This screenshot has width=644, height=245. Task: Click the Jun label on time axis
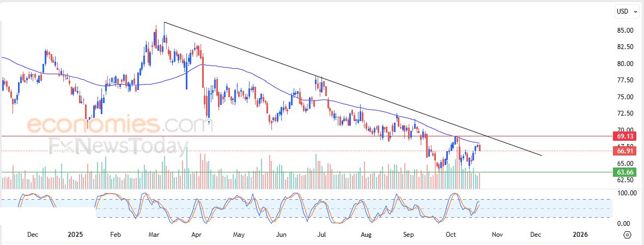coord(281,235)
